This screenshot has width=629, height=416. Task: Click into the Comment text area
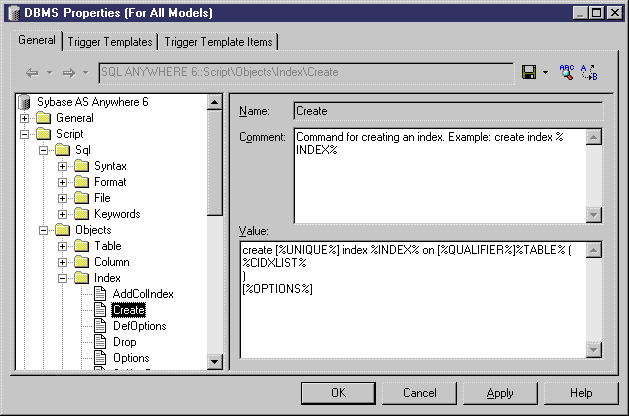pos(440,176)
